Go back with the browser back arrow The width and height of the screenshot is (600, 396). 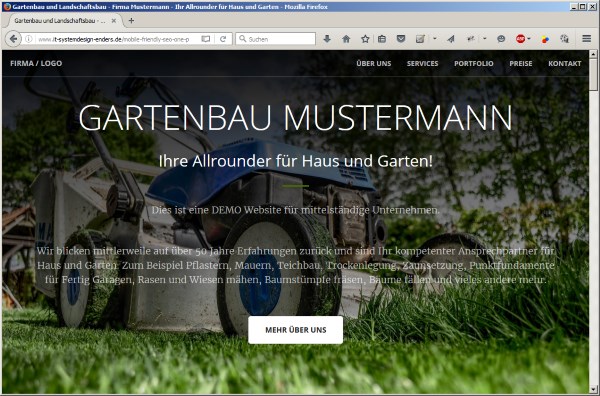tap(13, 39)
